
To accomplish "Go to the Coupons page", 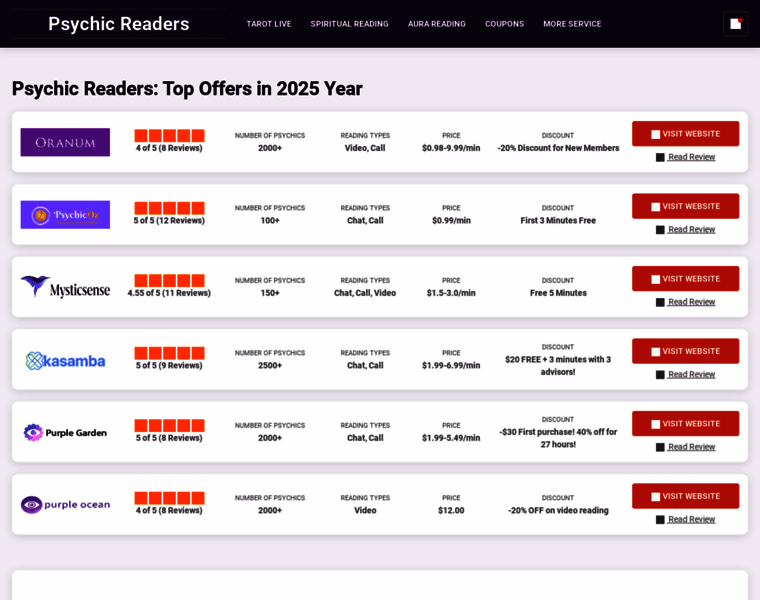I will pyautogui.click(x=504, y=24).
